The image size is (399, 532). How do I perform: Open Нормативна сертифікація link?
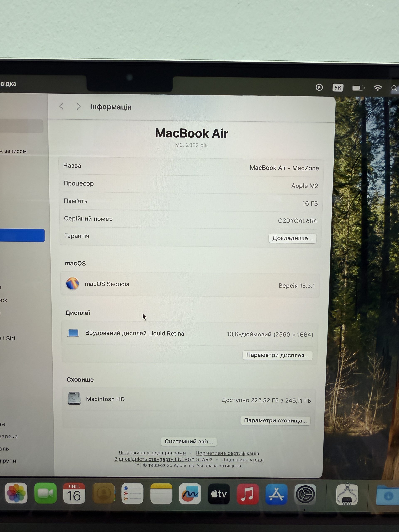click(227, 453)
